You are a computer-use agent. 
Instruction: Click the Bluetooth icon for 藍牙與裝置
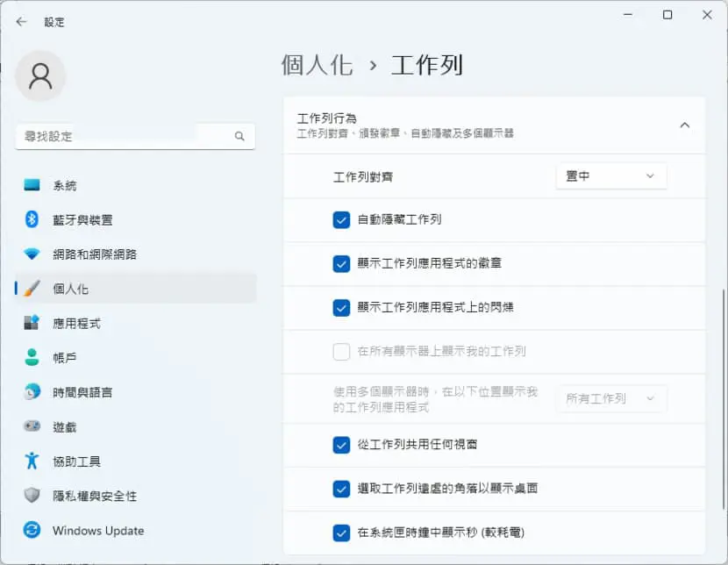[32, 219]
